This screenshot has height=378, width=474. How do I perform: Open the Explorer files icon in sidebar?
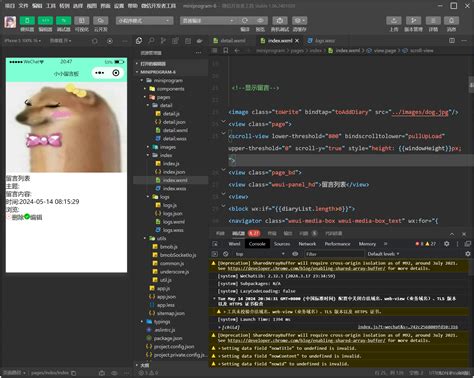coord(139,41)
